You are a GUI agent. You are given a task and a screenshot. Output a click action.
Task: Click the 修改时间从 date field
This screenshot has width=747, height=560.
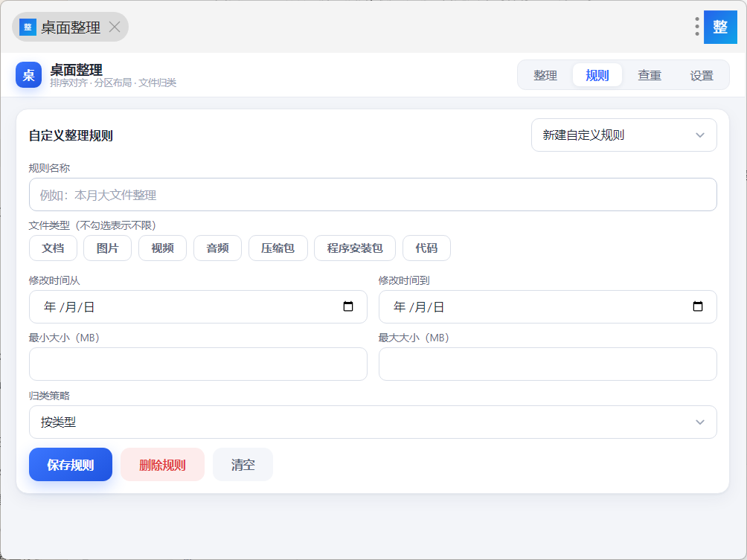click(198, 306)
